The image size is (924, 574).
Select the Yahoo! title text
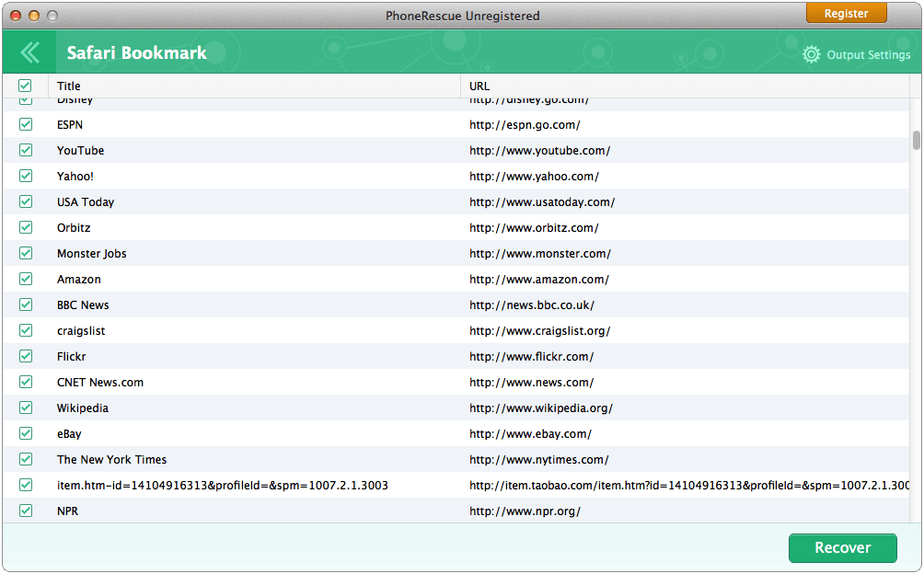pos(75,177)
